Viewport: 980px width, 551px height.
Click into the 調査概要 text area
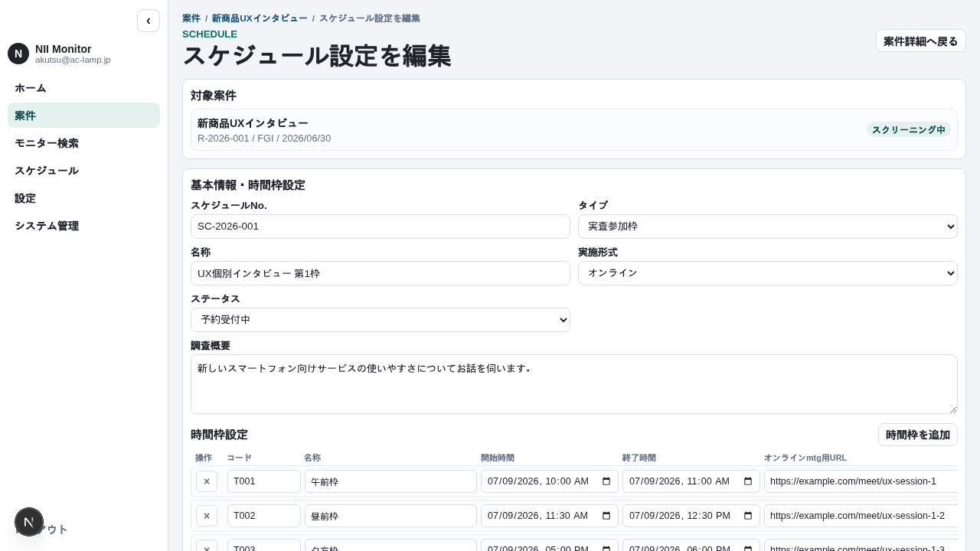click(x=574, y=384)
